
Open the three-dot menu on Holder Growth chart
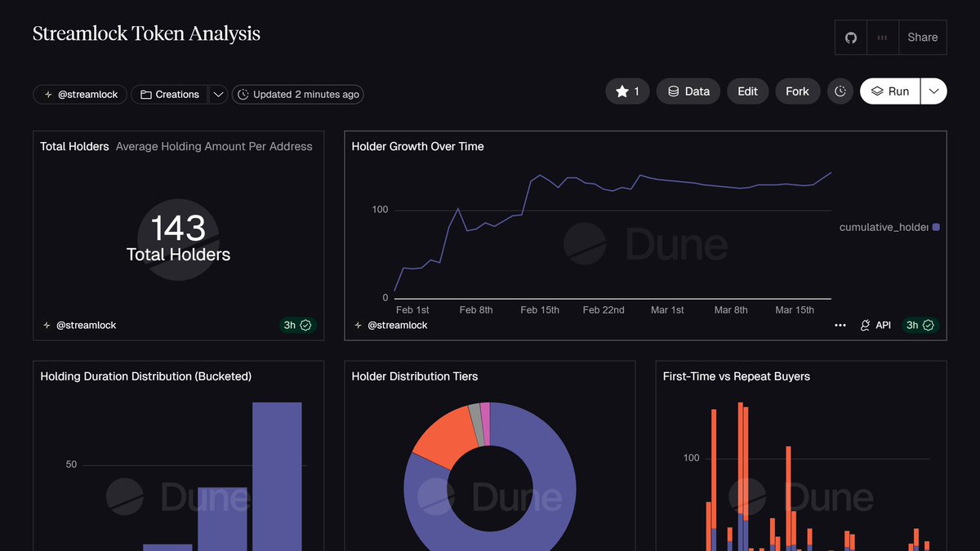[x=840, y=325]
